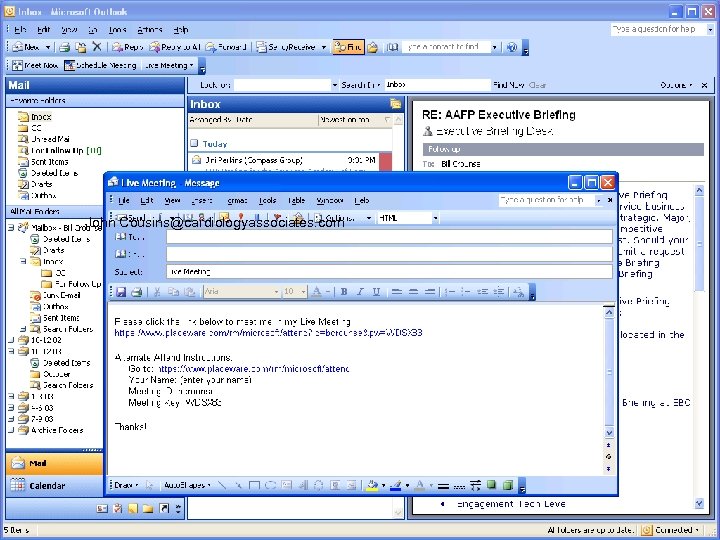Viewport: 720px width, 540px height.
Task: Click the Print icon in message formatting toolbar
Action: pyautogui.click(x=136, y=292)
